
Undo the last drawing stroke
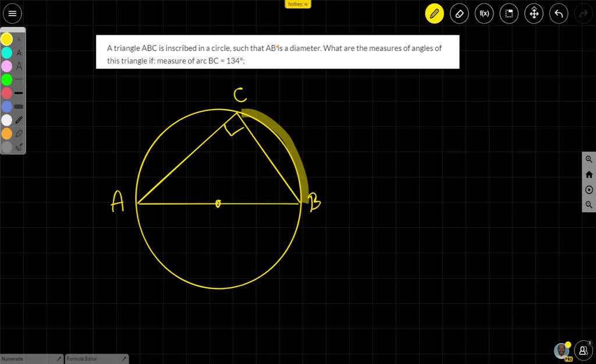558,13
